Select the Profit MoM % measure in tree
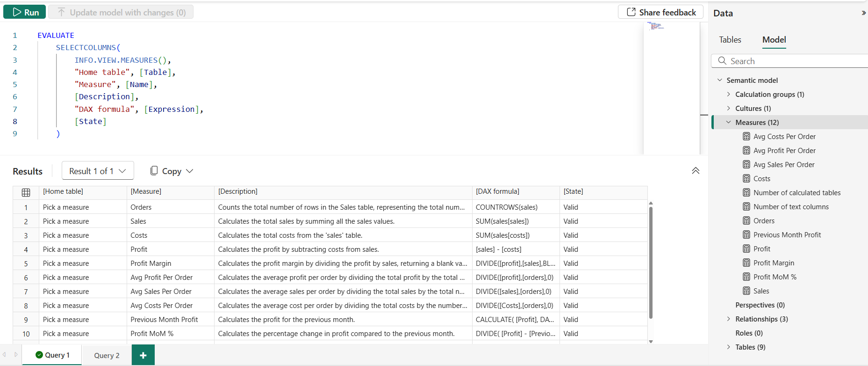 coord(775,277)
